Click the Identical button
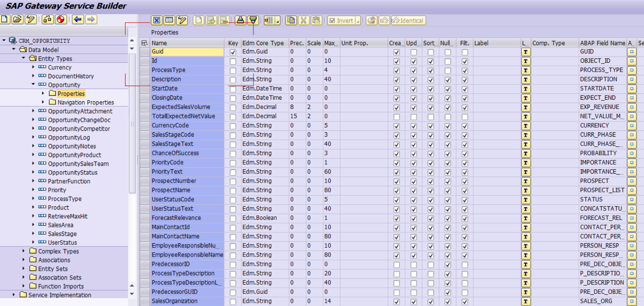This screenshot has width=644, height=306. pyautogui.click(x=409, y=21)
